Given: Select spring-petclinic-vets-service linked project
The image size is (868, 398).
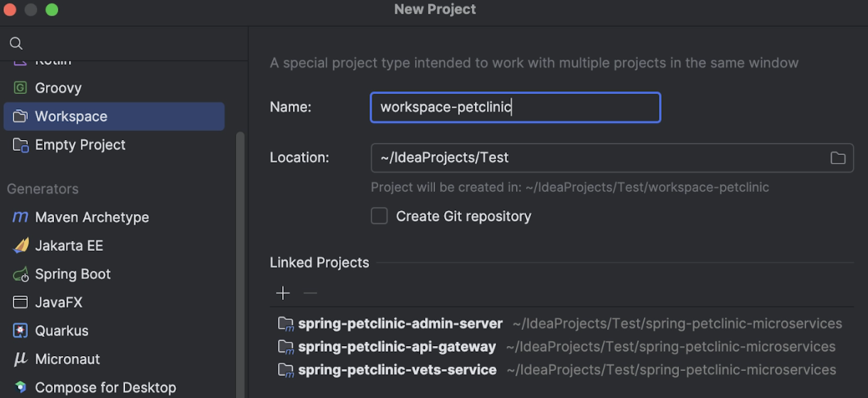Looking at the screenshot, I should click(562, 370).
